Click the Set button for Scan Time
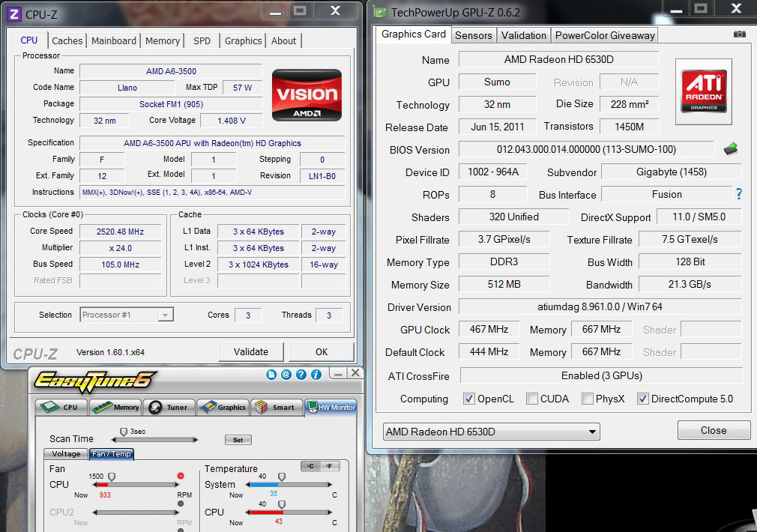The height and width of the screenshot is (532, 757). [238, 440]
